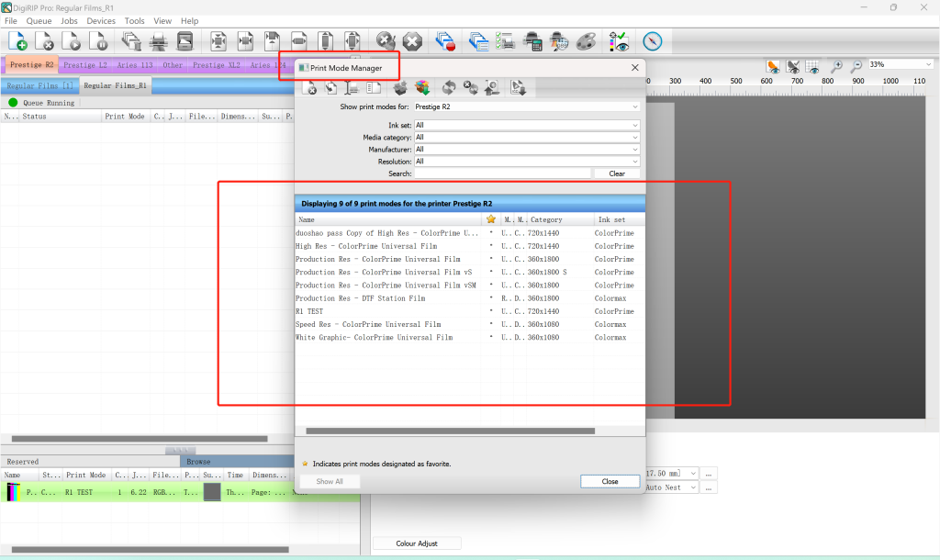Click the compass icon in main toolbar
The height and width of the screenshot is (560, 940).
click(x=653, y=41)
